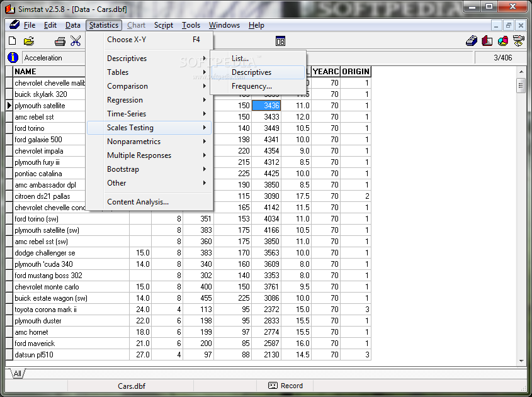The height and width of the screenshot is (397, 532).
Task: Click the value 4425 in pontiac catalina row
Action: pos(266,174)
